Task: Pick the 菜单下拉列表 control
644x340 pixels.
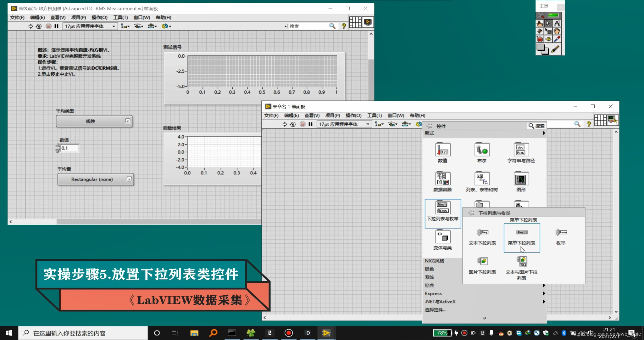Action: click(x=522, y=238)
